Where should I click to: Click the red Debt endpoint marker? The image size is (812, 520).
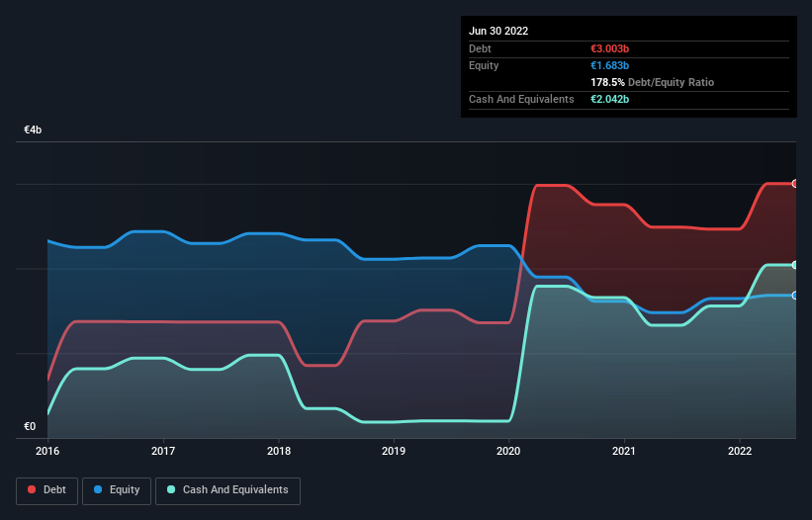(795, 184)
